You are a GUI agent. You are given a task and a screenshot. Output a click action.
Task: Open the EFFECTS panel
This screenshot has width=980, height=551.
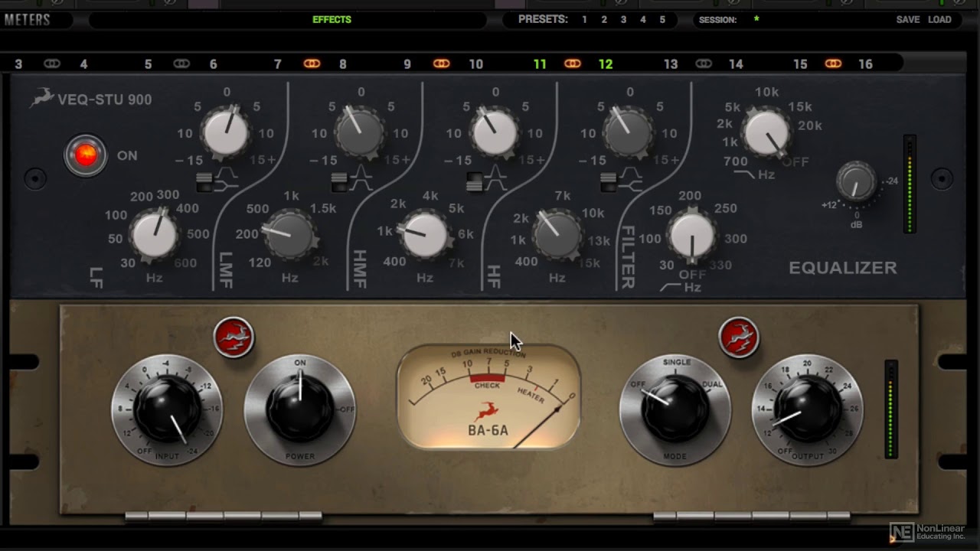(x=332, y=20)
